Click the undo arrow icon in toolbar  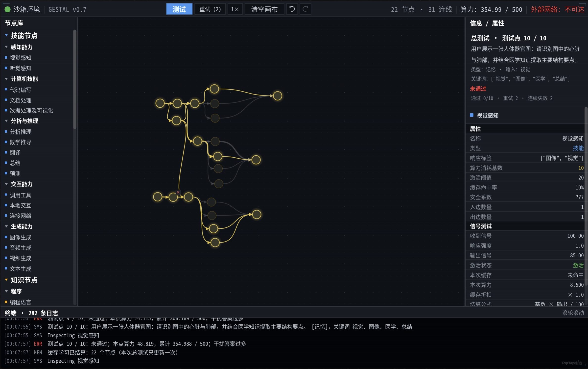[x=292, y=9]
